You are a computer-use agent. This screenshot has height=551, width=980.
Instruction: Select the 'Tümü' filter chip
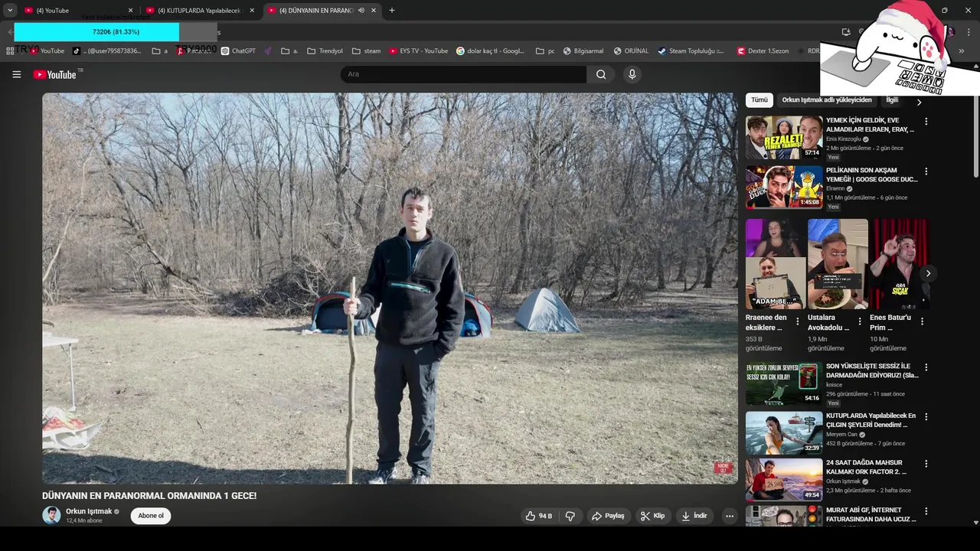click(759, 100)
